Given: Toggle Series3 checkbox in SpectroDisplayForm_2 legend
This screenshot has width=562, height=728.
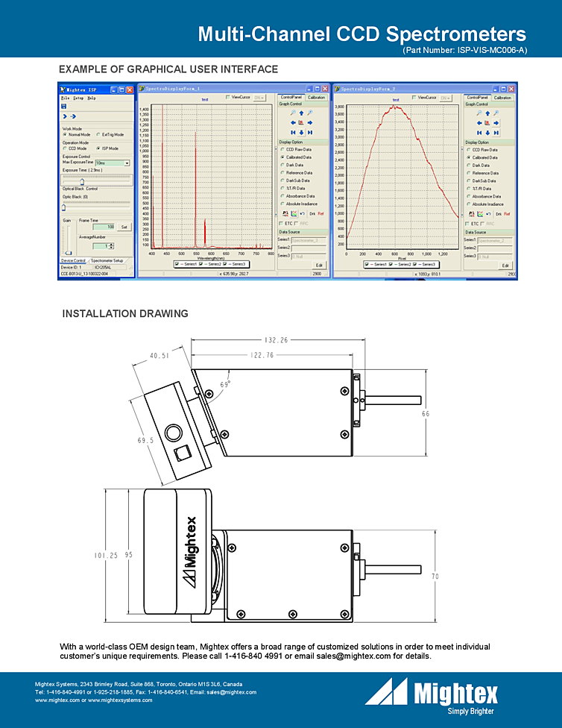Looking at the screenshot, I should 415,265.
